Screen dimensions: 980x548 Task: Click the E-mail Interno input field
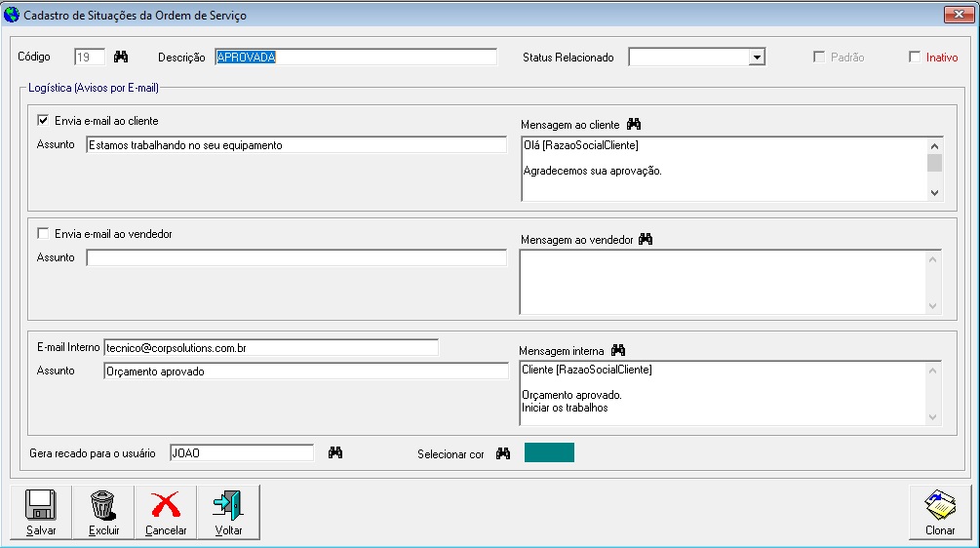click(x=270, y=347)
